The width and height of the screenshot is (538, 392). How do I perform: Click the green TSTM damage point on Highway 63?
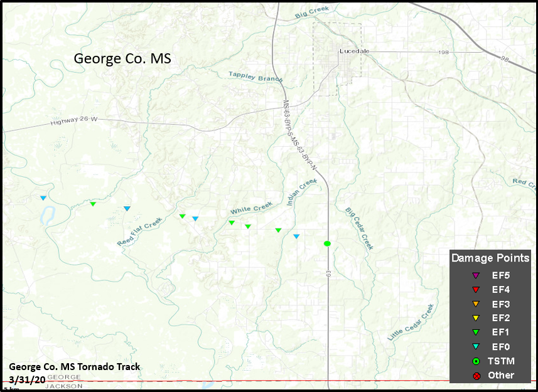tap(327, 243)
